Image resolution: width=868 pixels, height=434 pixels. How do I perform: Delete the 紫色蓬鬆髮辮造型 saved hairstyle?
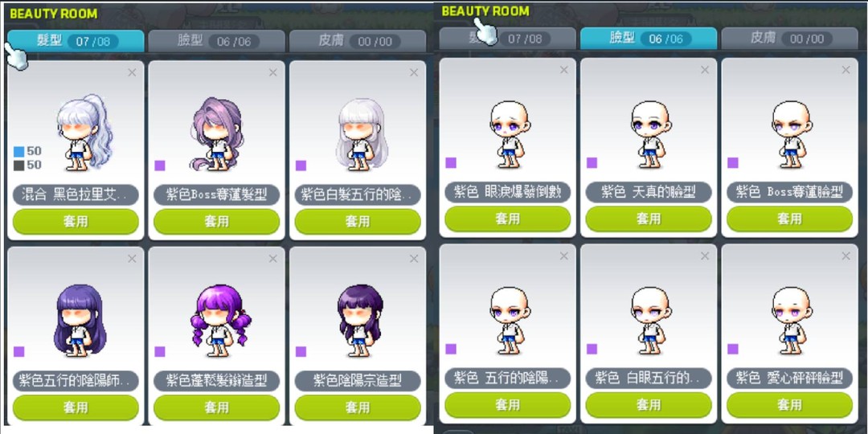[x=273, y=259]
